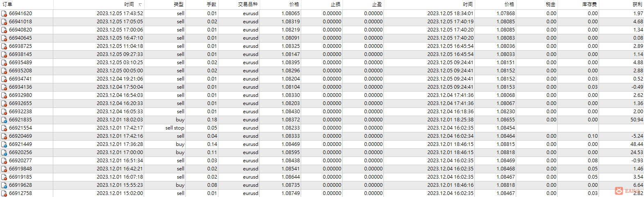This screenshot has height=197, width=644.
Task: Select the profit value 4.68
Action: point(638,22)
